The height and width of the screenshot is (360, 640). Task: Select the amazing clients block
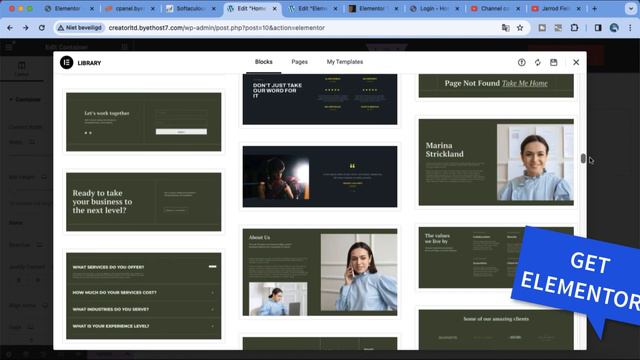click(496, 329)
